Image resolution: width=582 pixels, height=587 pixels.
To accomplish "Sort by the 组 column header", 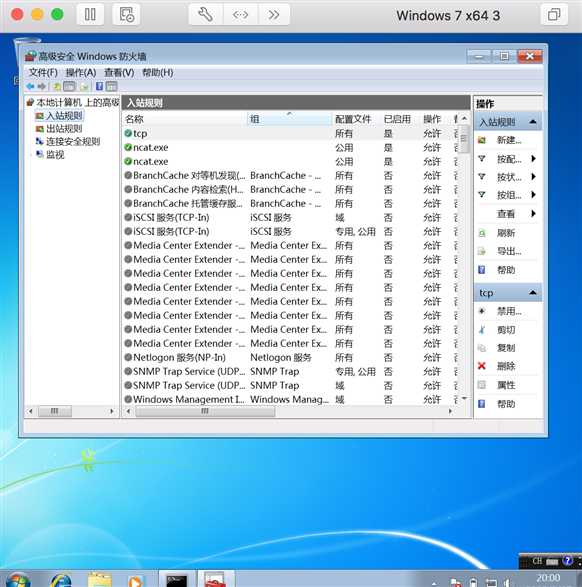I will pyautogui.click(x=290, y=119).
